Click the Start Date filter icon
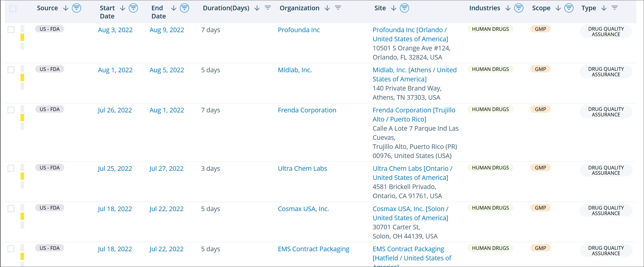 [133, 8]
